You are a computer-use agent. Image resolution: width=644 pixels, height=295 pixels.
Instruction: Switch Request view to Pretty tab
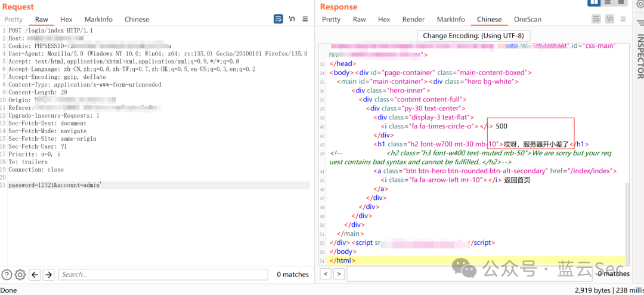14,19
